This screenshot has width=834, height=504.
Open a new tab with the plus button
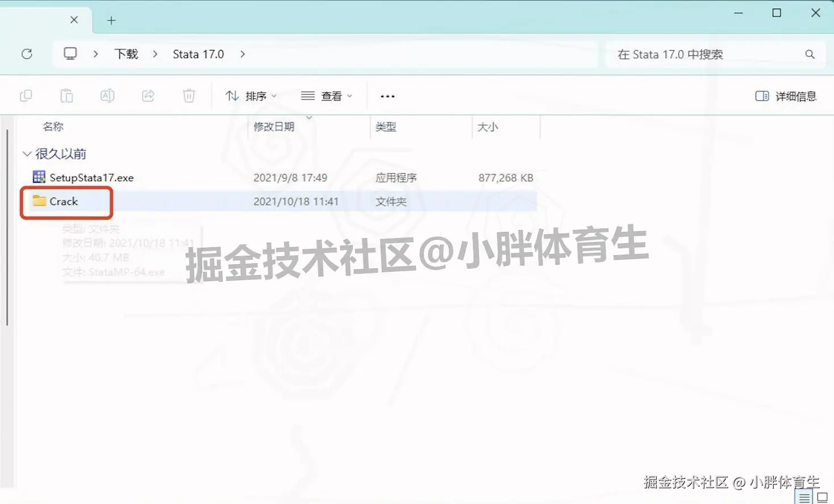click(111, 19)
